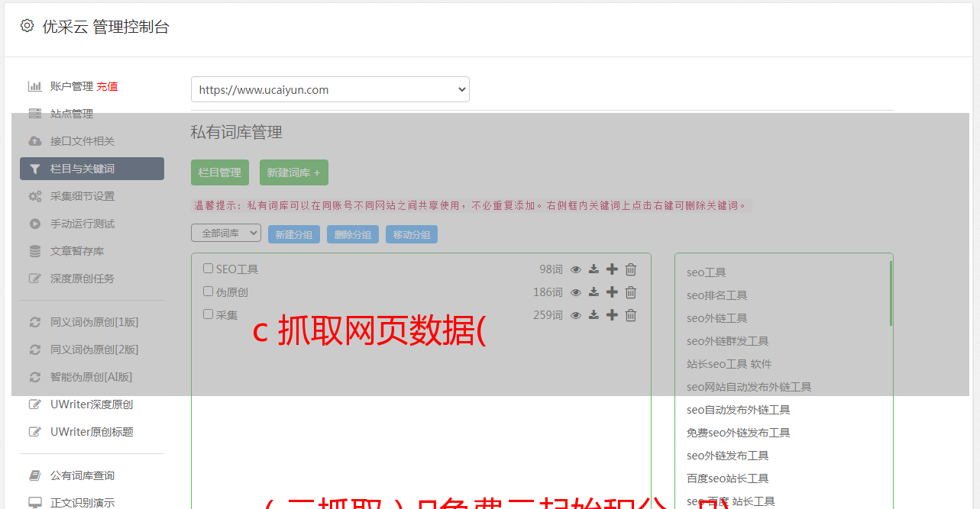Click the cloud upload icon for 接口文件相关
The width and height of the screenshot is (980, 509).
(x=35, y=141)
